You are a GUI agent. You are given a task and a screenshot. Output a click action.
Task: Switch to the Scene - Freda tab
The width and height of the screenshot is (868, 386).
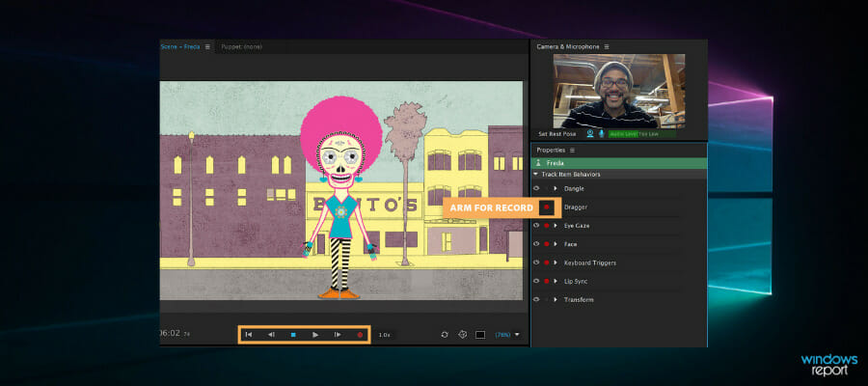180,47
